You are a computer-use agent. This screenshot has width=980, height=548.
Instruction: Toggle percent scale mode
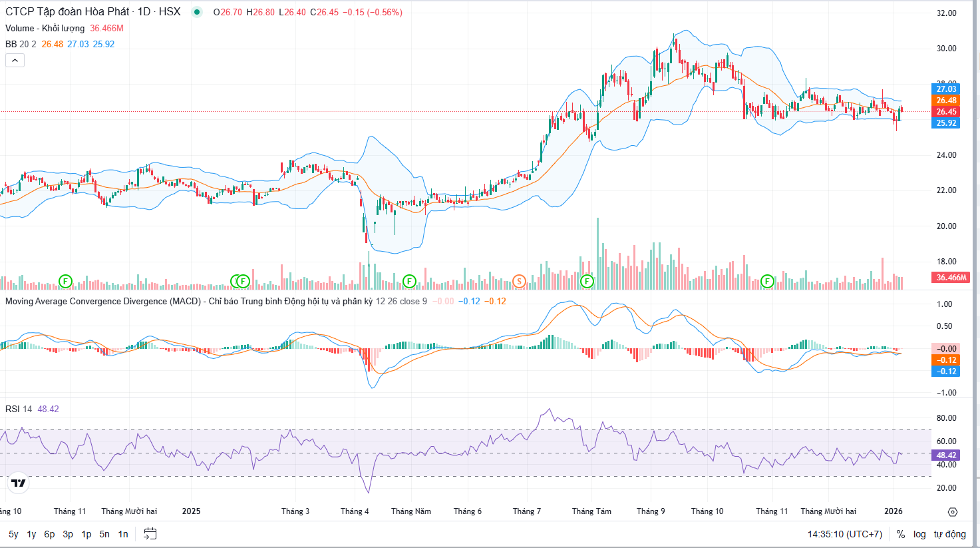[900, 534]
